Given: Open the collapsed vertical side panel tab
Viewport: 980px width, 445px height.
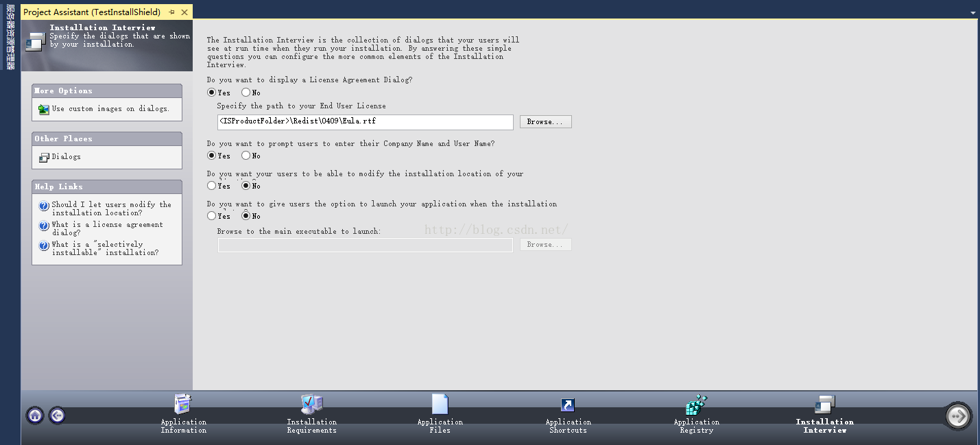Looking at the screenshot, I should [x=10, y=37].
